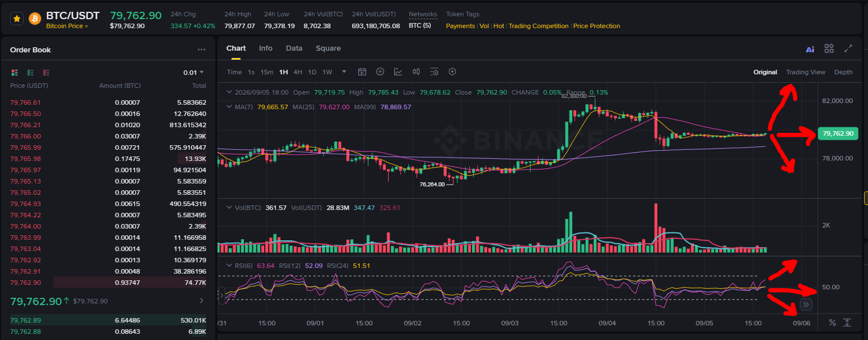Select the 15m time interval
The image size is (868, 340).
coord(267,72)
